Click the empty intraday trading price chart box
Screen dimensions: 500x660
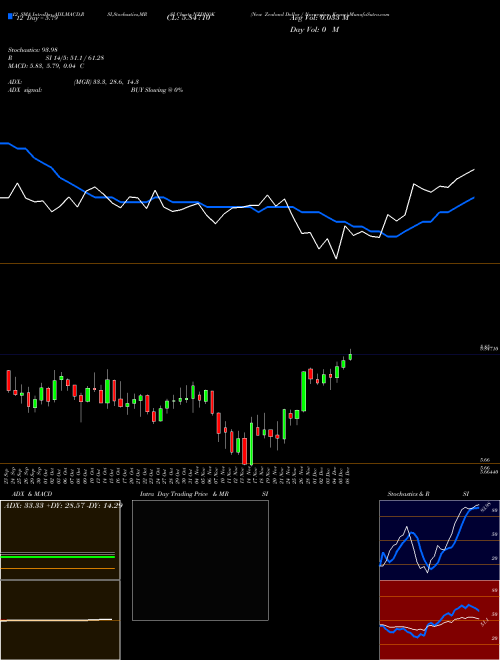(x=200, y=560)
